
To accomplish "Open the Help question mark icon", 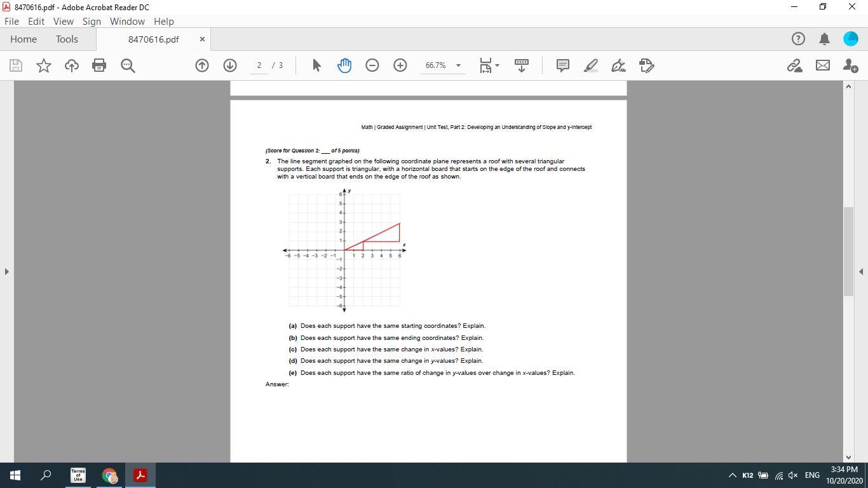I will point(798,39).
